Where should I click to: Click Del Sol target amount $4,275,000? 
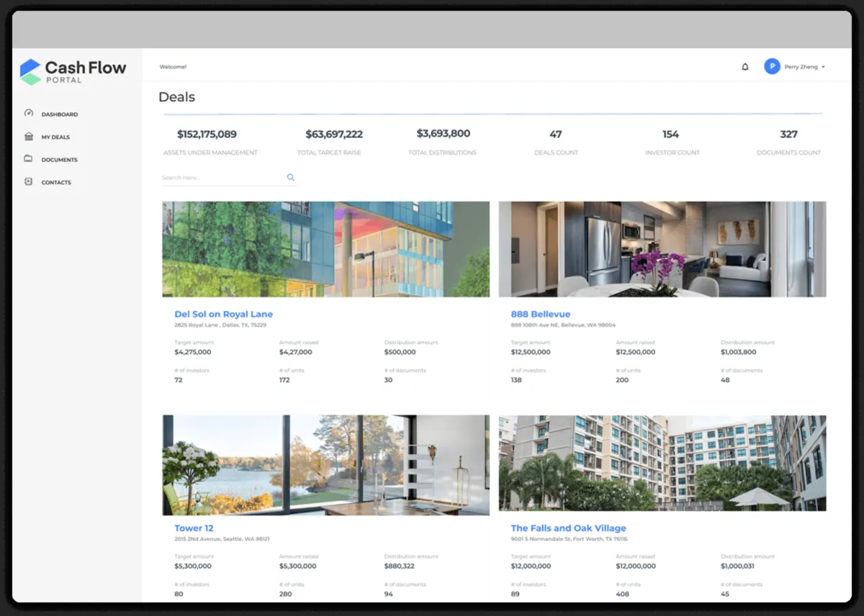pyautogui.click(x=193, y=352)
